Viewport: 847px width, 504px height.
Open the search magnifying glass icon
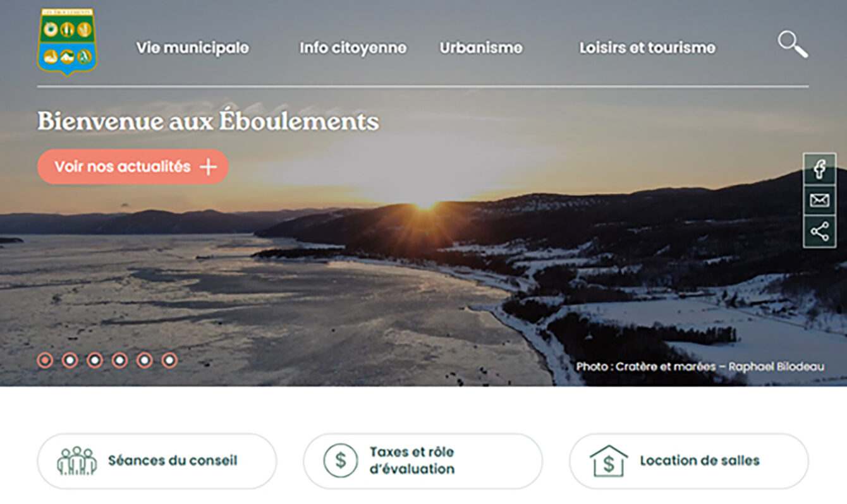click(793, 45)
